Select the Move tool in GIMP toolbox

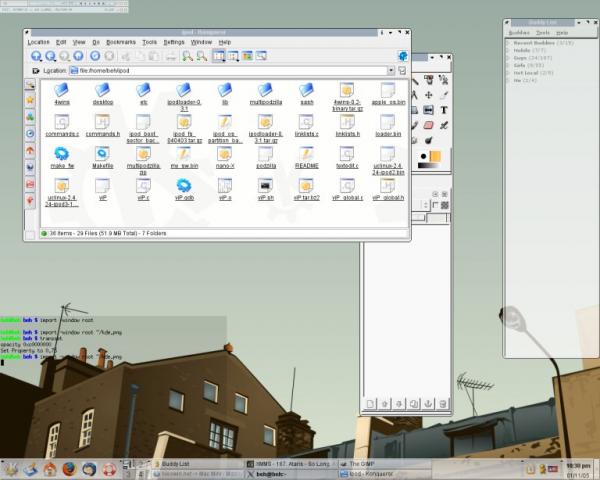(x=429, y=95)
